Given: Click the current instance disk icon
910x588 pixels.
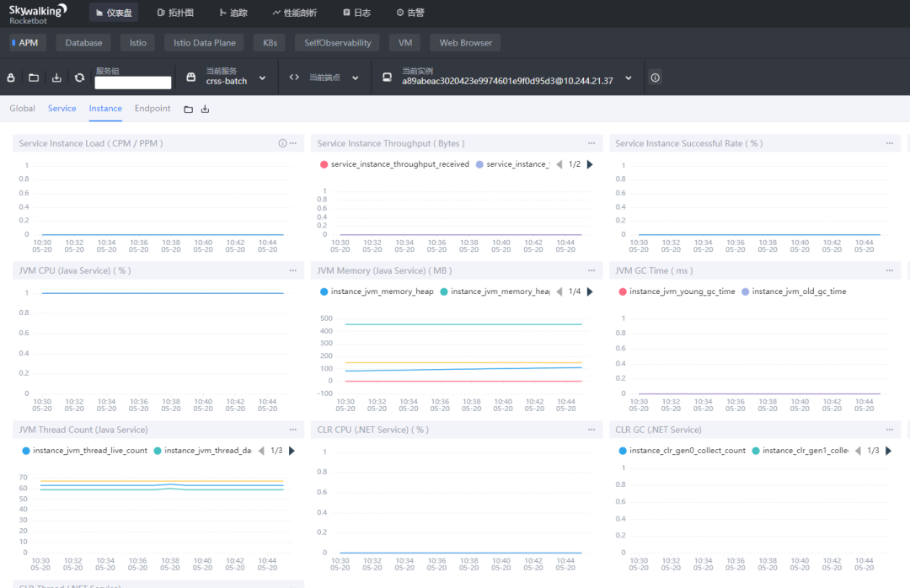Looking at the screenshot, I should point(387,77).
